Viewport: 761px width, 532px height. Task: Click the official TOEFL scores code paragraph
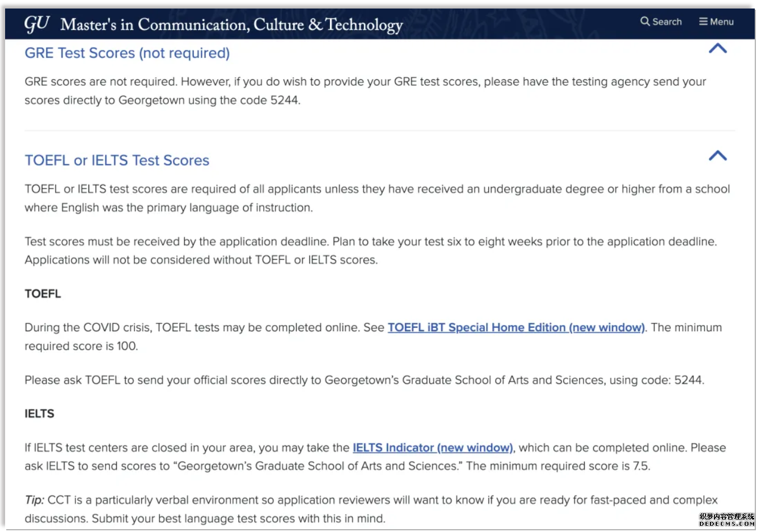pyautogui.click(x=364, y=381)
